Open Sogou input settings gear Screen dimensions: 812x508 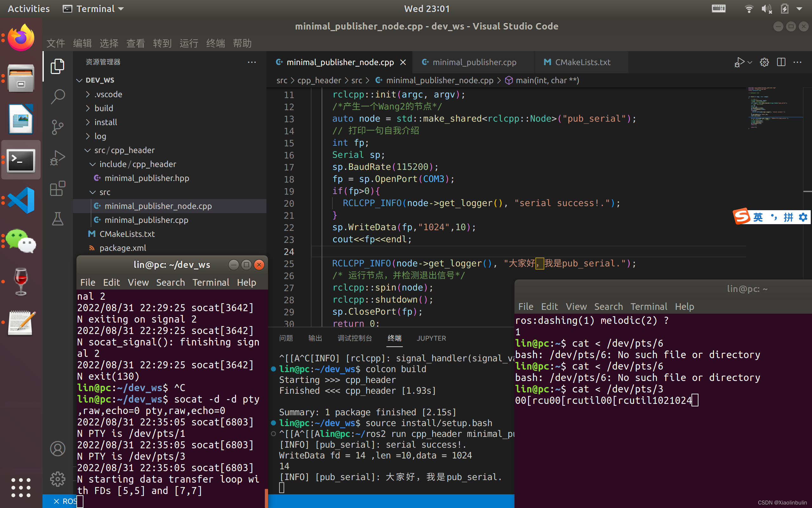tap(803, 217)
